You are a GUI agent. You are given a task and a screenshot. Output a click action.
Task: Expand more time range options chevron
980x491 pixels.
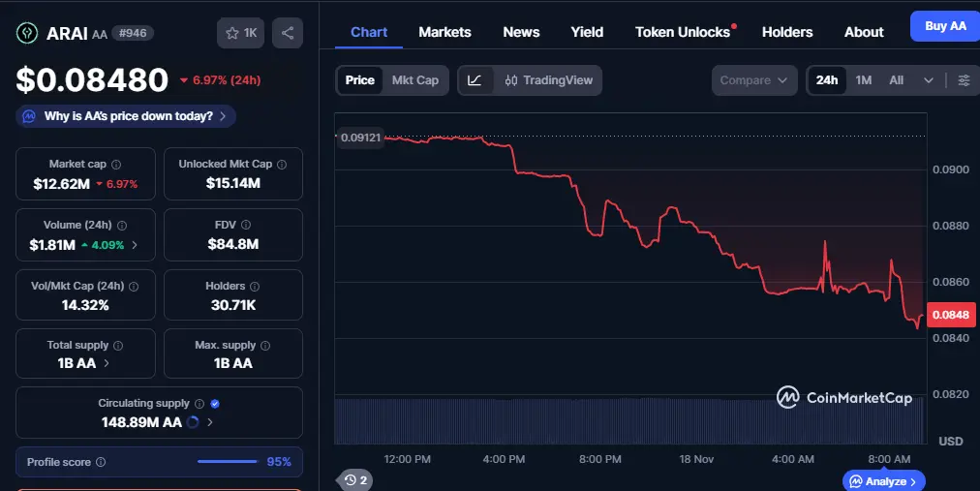click(928, 80)
